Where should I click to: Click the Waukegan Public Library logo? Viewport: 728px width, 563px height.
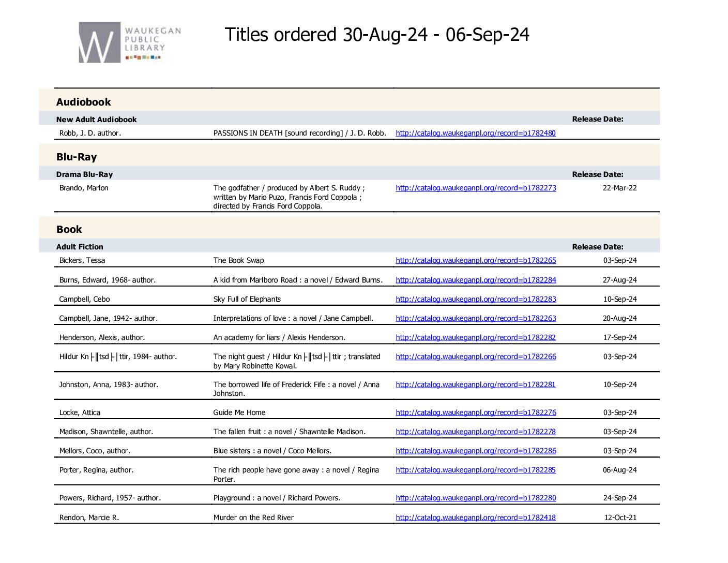pos(130,42)
